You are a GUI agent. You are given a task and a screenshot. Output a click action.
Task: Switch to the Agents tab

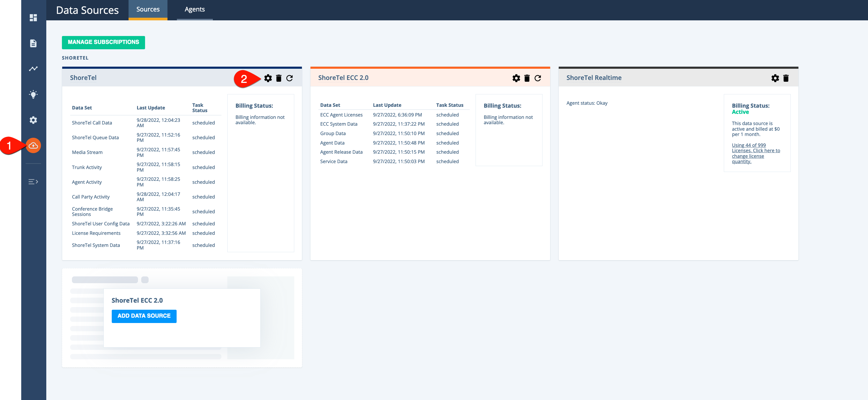pyautogui.click(x=195, y=10)
